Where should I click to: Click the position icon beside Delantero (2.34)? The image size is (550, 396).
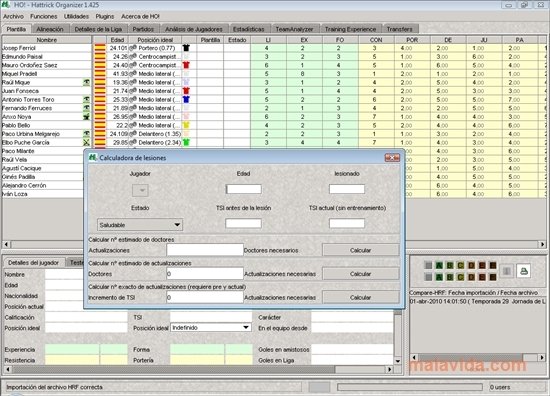coord(133,142)
